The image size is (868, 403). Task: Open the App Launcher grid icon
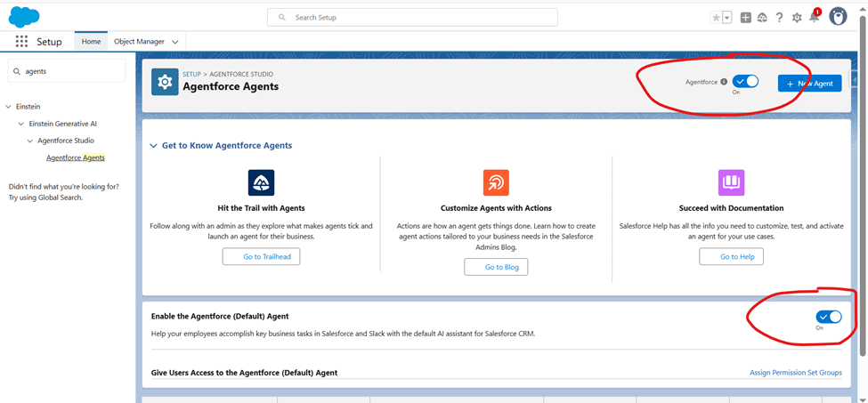(x=21, y=42)
